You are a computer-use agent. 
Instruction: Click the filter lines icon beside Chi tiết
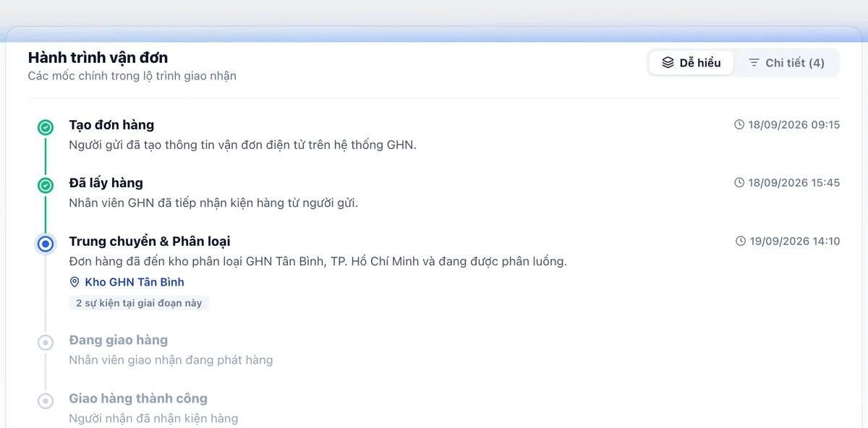pos(754,63)
